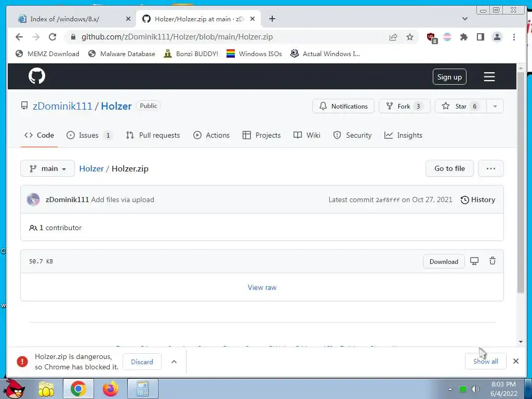
Task: Click the Sign up button
Action: (449, 77)
